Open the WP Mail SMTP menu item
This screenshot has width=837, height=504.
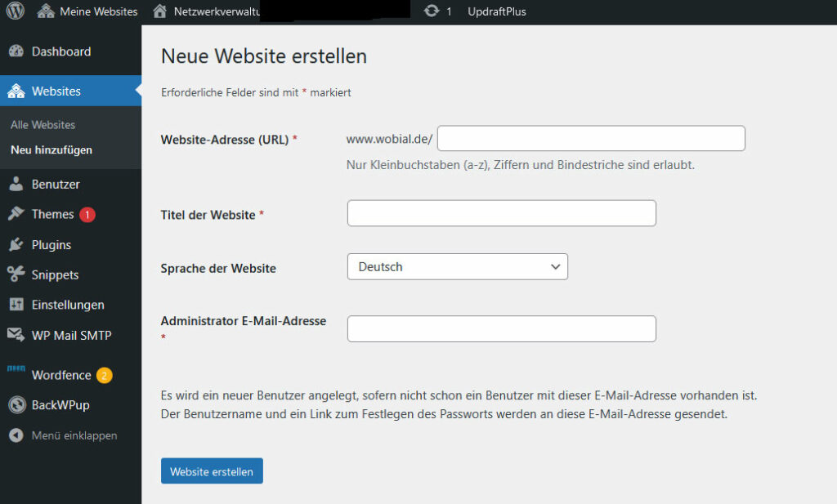coord(70,335)
